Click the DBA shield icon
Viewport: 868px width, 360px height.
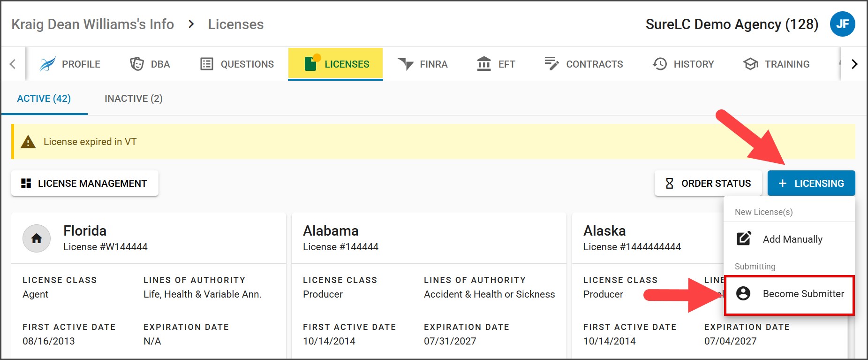click(x=136, y=64)
